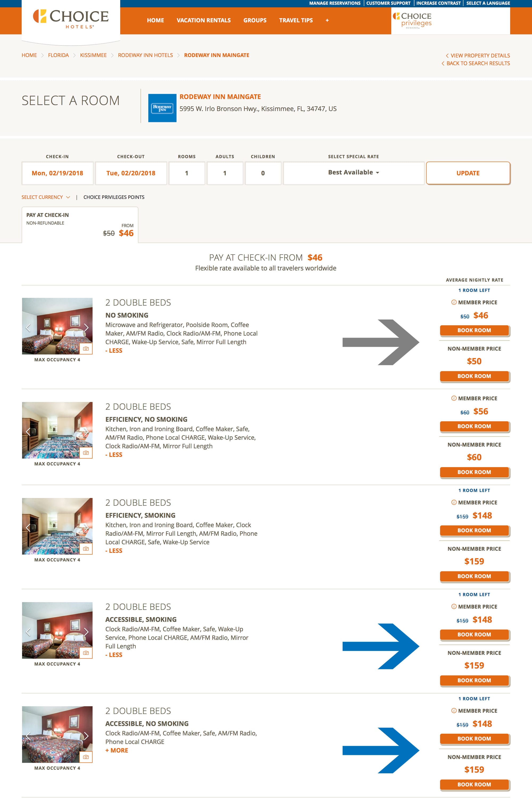
Task: Open the Travel Tips menu
Action: [x=296, y=20]
